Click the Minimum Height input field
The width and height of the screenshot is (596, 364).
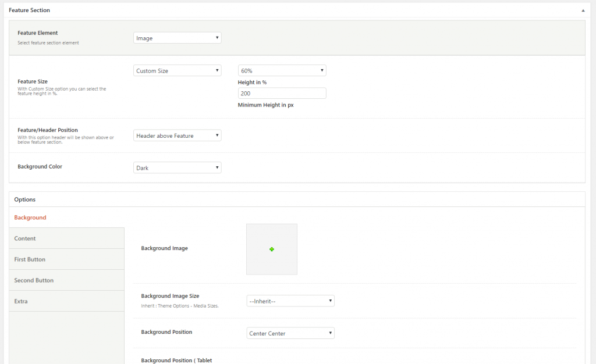click(x=282, y=93)
